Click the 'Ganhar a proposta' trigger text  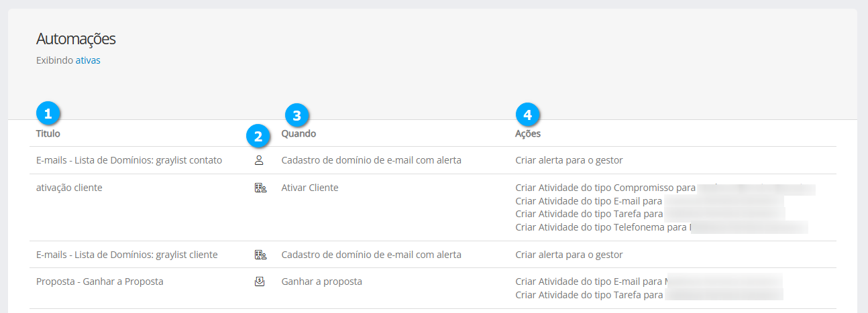(x=322, y=281)
